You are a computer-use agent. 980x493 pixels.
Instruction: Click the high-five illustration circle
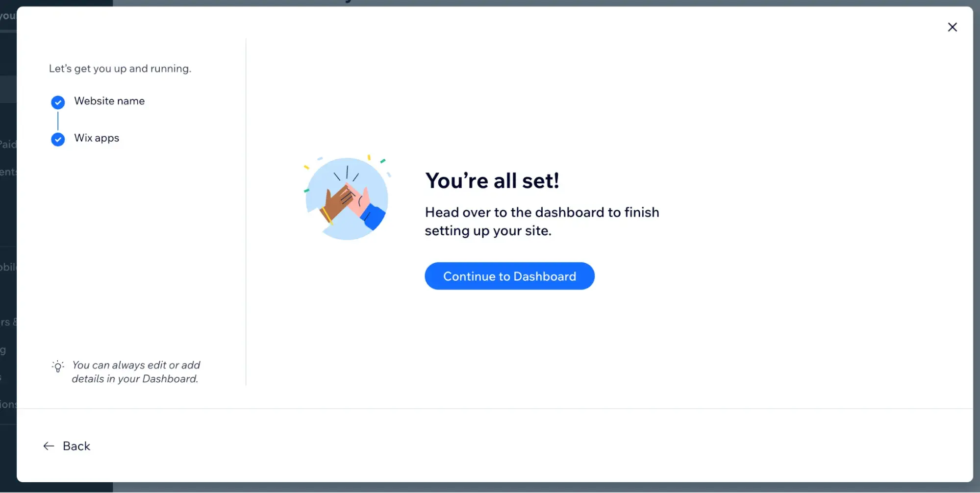347,198
